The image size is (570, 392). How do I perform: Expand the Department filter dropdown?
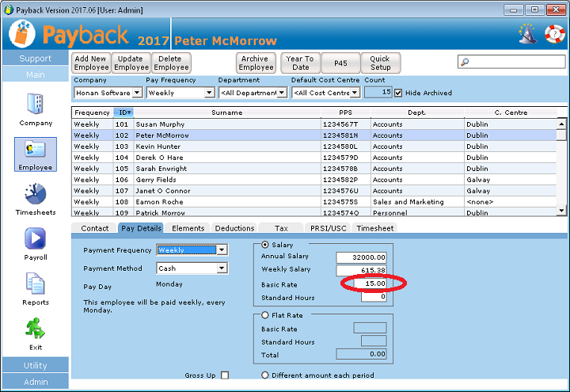[283, 93]
